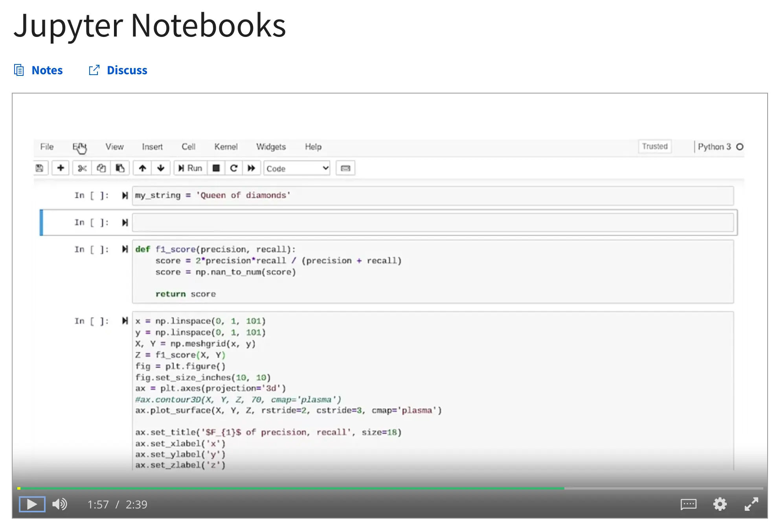The image size is (779, 532).
Task: Restart and run all fast-forward icon
Action: [x=251, y=168]
